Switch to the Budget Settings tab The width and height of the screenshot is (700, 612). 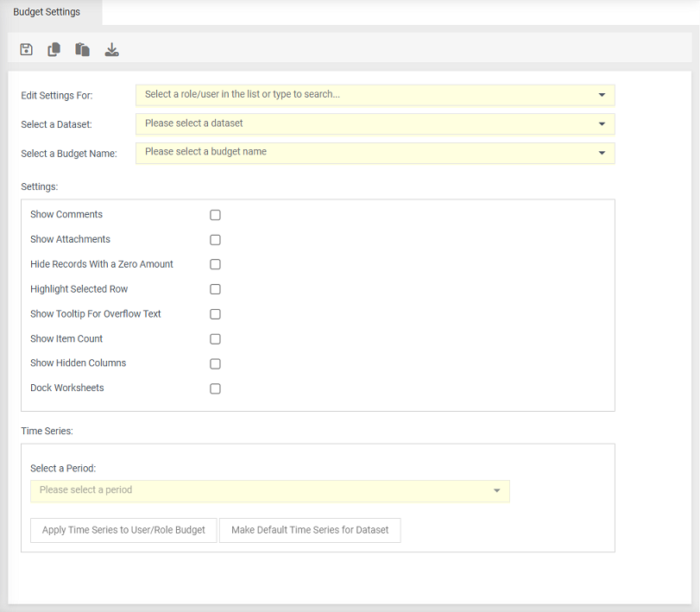(x=47, y=12)
